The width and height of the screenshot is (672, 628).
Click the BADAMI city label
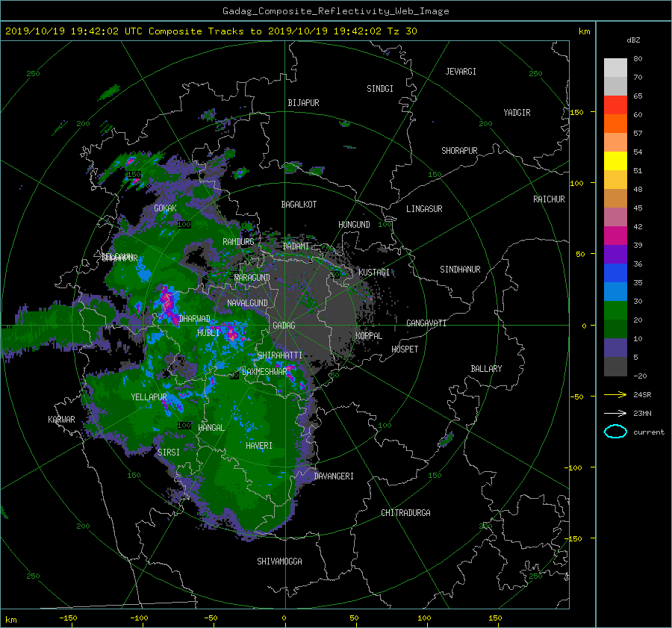pos(296,246)
